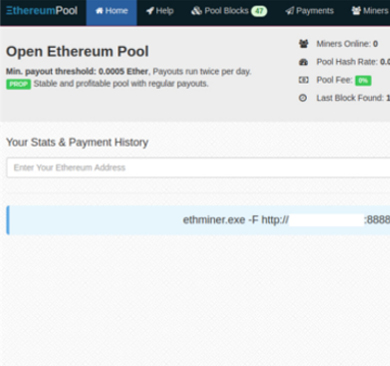The width and height of the screenshot is (390, 366).
Task: Click the green 0% Pool Fee badge
Action: tap(363, 81)
